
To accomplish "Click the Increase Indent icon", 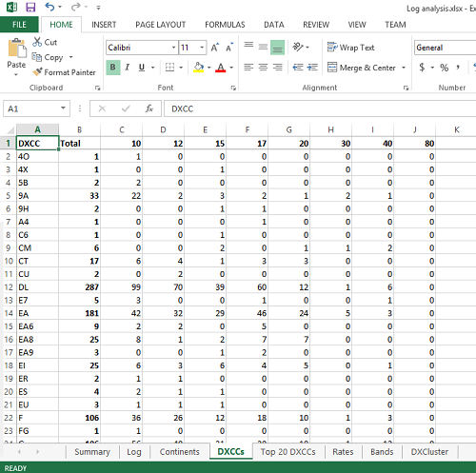I will (312, 68).
